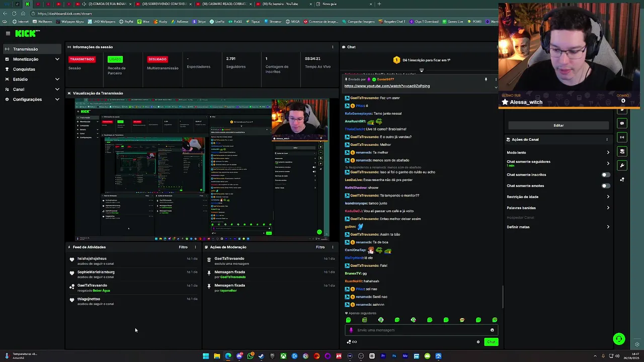The width and height of the screenshot is (644, 362).
Task: Open File Explorer from taskbar
Action: point(217,356)
